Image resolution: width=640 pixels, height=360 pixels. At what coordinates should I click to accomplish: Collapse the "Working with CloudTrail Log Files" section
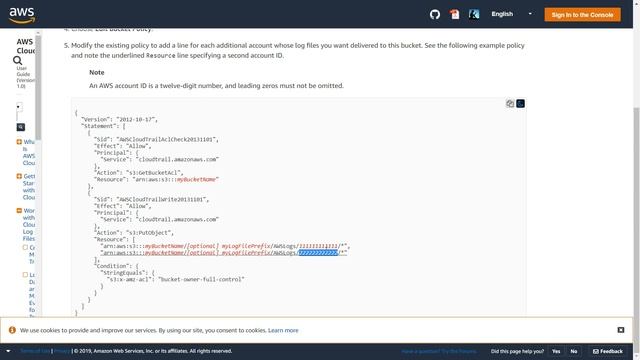19,211
